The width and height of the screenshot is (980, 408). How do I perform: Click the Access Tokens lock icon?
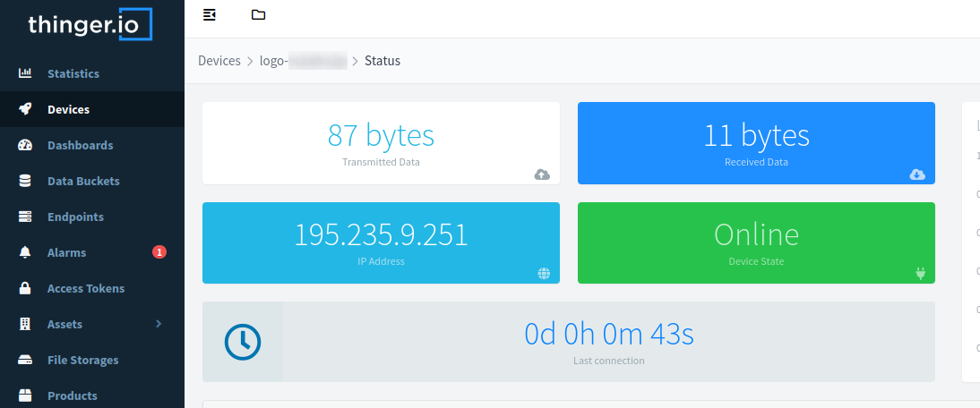click(x=25, y=288)
